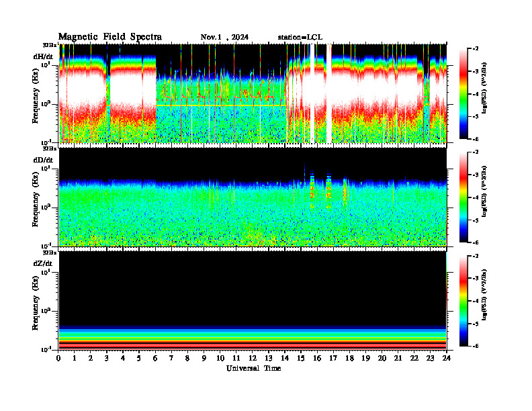Click the "dZ/dt" panel label
The width and height of the screenshot is (532, 411).
pos(43,263)
